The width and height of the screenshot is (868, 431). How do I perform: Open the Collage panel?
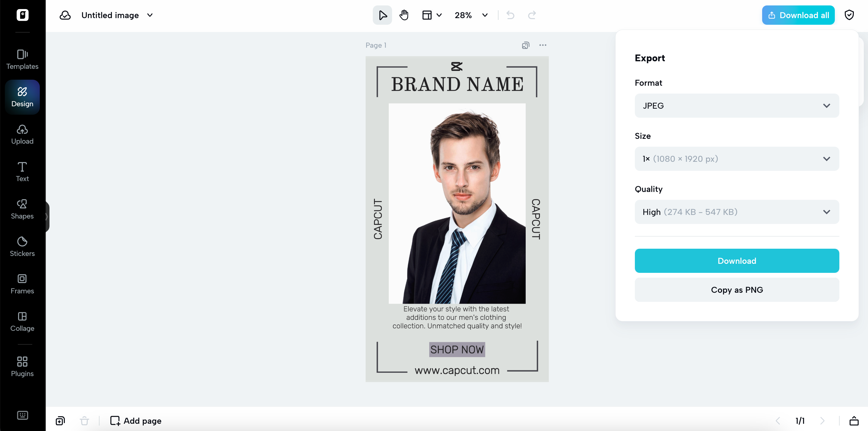22,322
